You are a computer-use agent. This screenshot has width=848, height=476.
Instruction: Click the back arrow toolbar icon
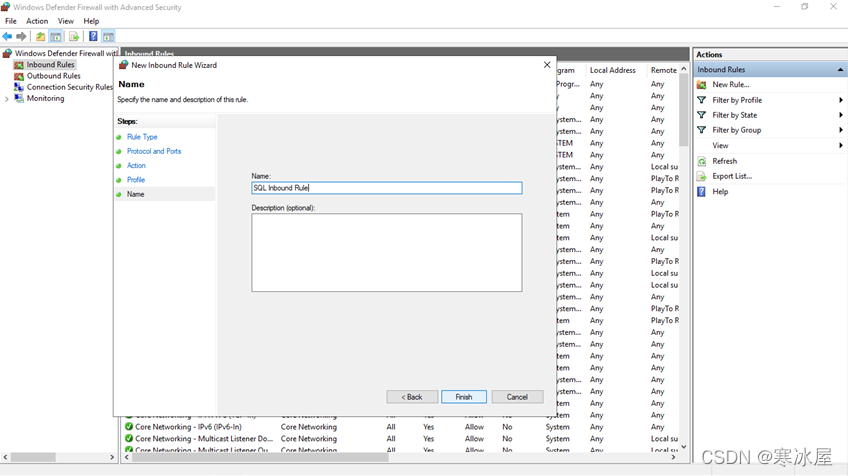pos(8,37)
